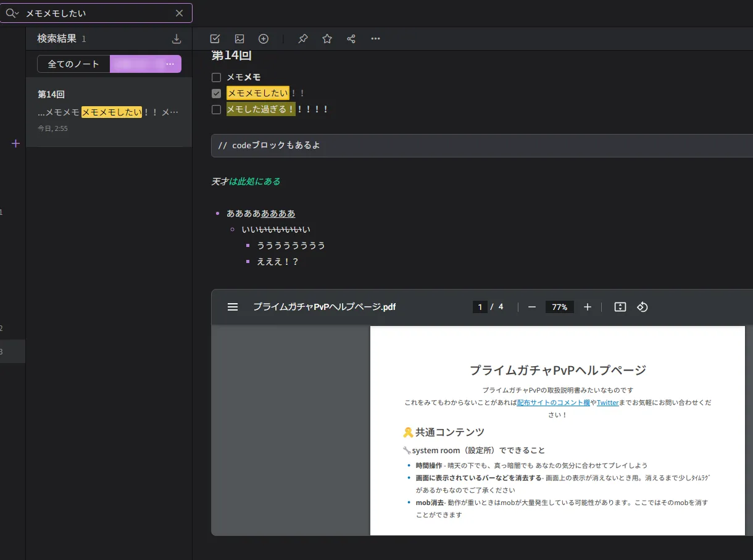This screenshot has height=560, width=753.
Task: Star the note as favorite
Action: point(327,39)
